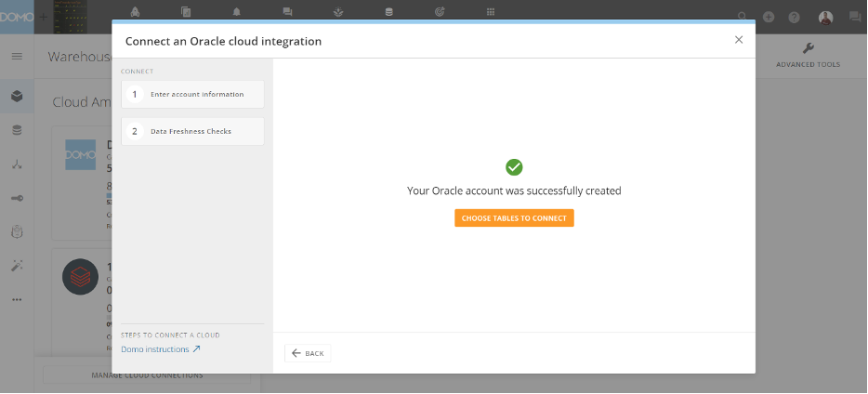Open the data database icon in top navigation
This screenshot has height=394, width=868.
click(389, 12)
